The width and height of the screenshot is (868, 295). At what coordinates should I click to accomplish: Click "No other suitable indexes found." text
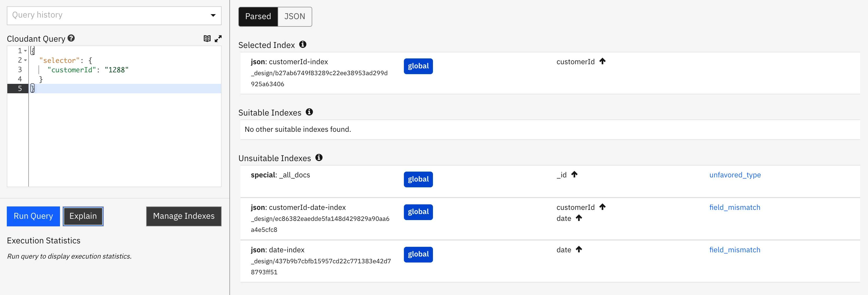click(x=298, y=129)
